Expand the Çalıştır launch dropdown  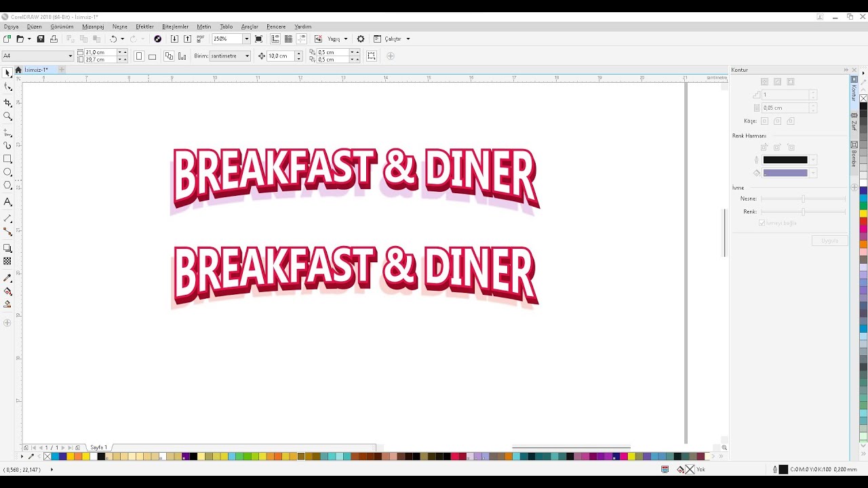coord(408,39)
